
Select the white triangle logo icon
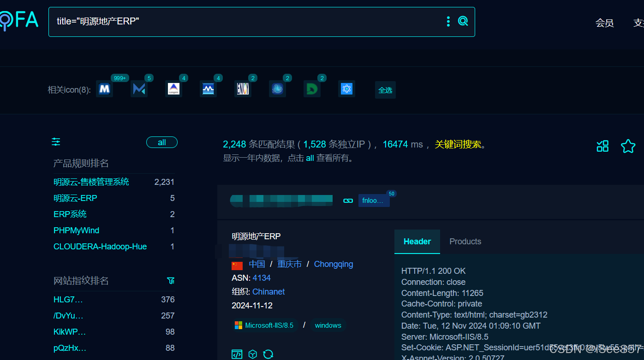(x=173, y=89)
